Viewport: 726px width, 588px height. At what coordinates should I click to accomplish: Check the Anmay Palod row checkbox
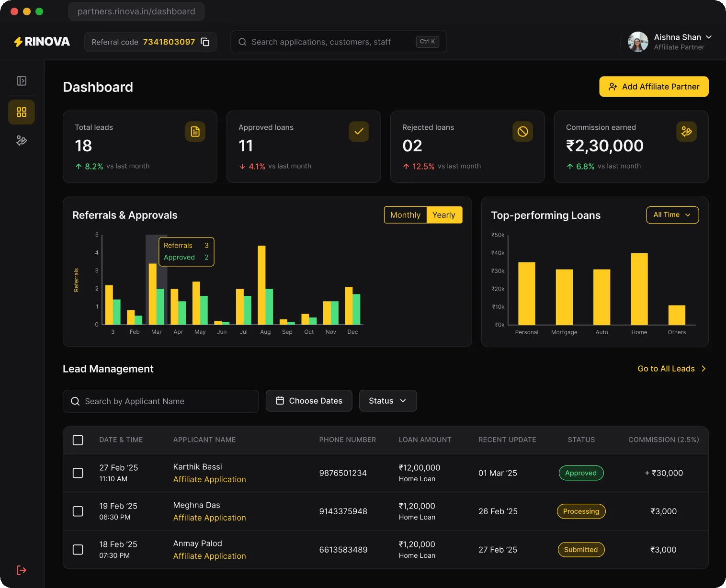[x=78, y=550]
